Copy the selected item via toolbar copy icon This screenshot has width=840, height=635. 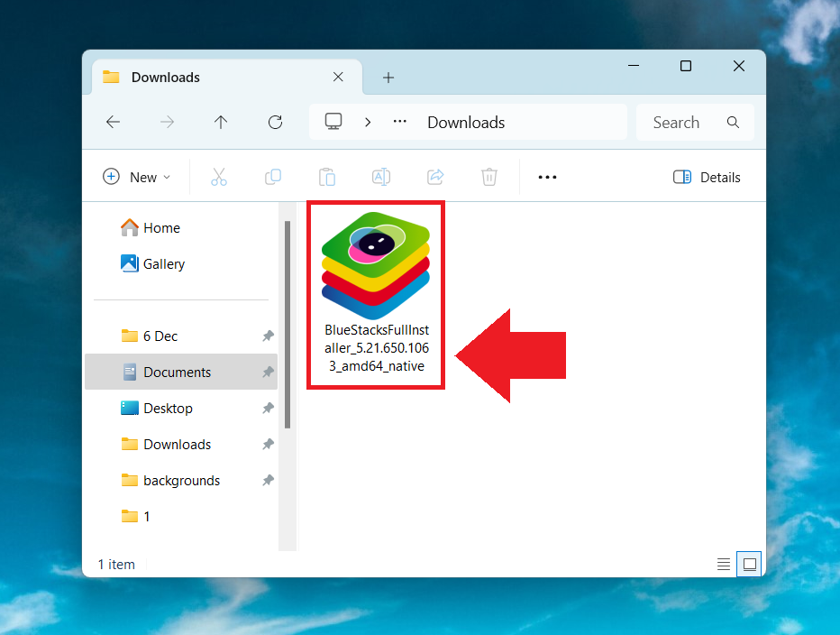273,177
